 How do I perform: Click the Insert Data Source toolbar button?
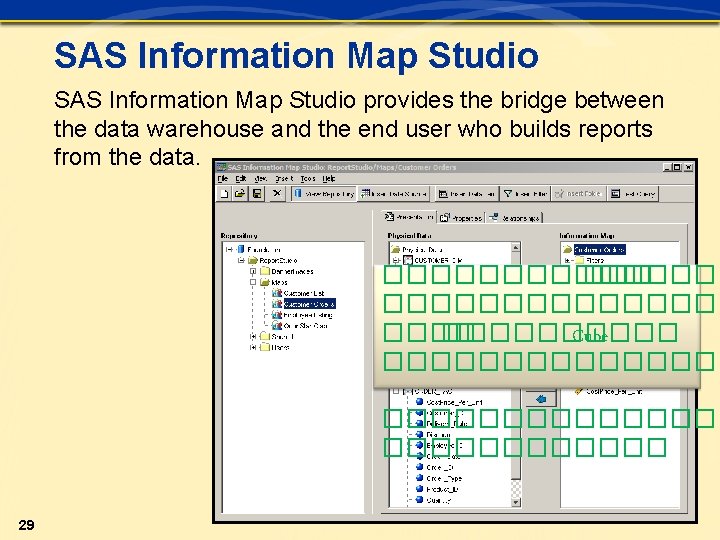point(394,194)
